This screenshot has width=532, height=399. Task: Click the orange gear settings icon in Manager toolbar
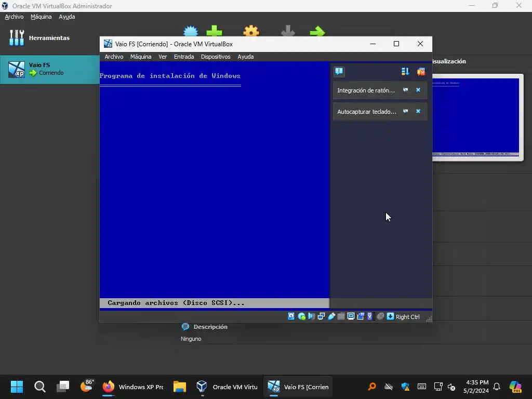251,31
